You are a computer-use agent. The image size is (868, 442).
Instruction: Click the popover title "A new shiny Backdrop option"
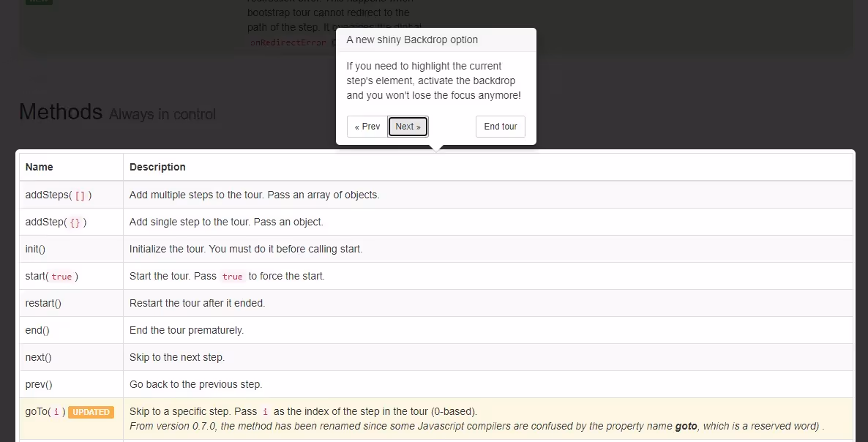pos(412,40)
